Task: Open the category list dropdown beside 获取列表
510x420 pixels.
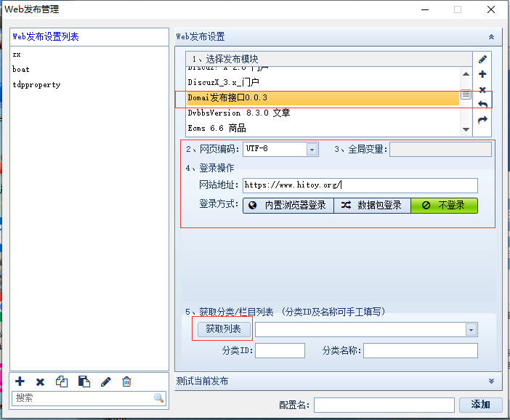Action: click(471, 330)
